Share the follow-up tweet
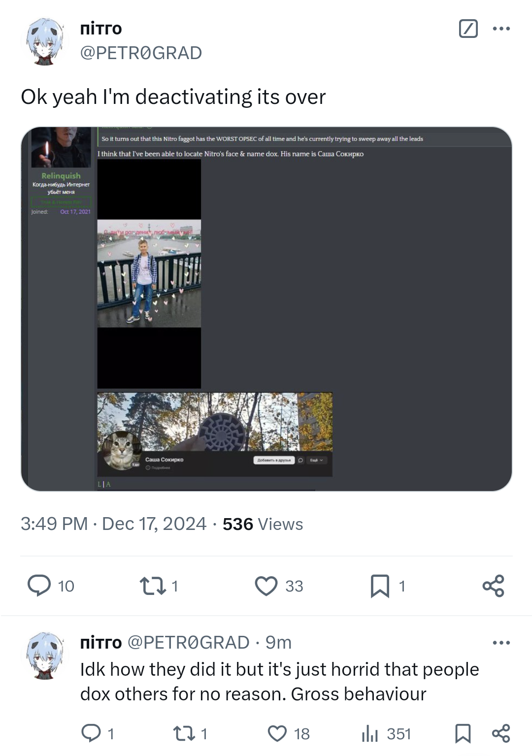532x756 pixels. (501, 733)
